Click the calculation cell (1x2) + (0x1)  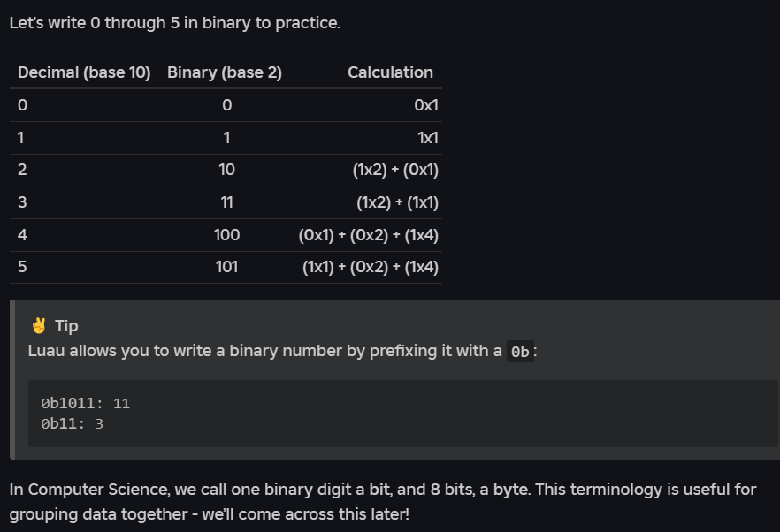[x=395, y=170]
